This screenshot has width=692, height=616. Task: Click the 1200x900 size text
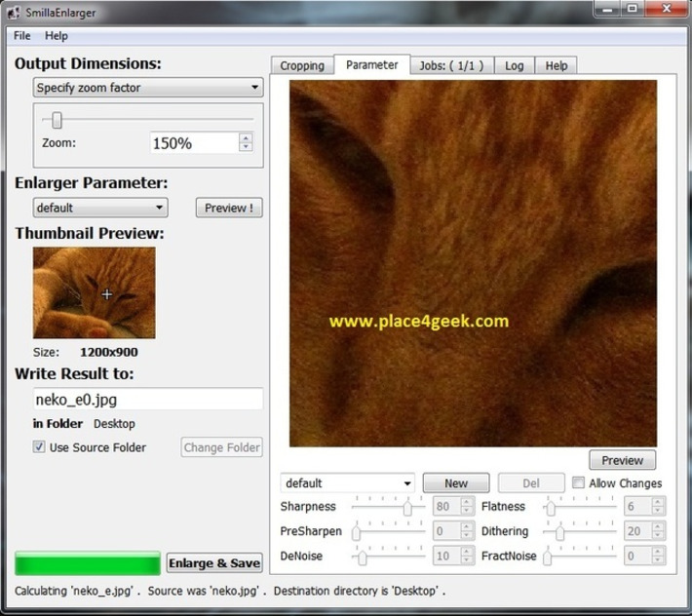coord(109,352)
